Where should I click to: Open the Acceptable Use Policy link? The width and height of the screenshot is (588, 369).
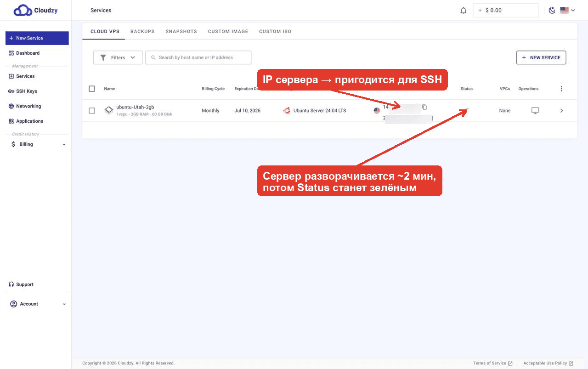(548, 363)
